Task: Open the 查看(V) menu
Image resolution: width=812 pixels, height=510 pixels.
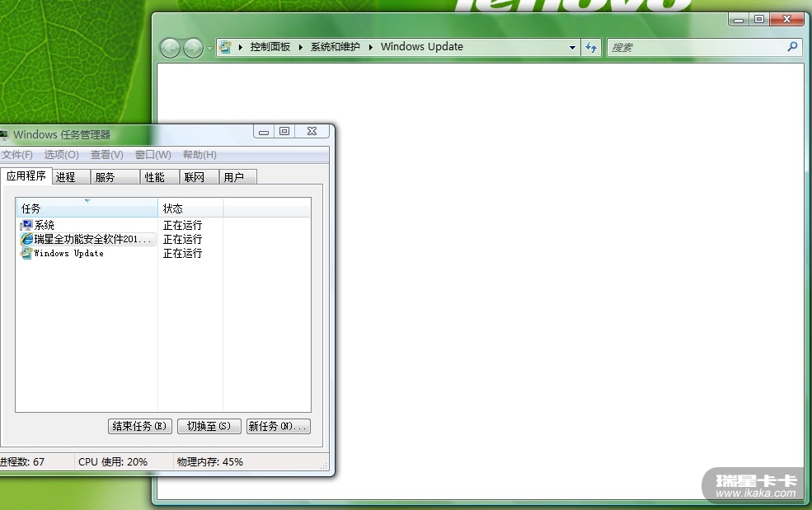Action: 106,155
